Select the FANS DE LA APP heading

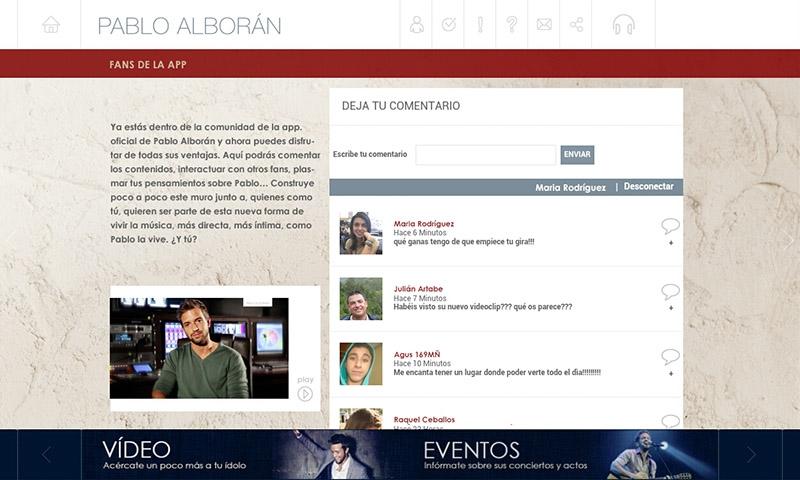[x=148, y=65]
